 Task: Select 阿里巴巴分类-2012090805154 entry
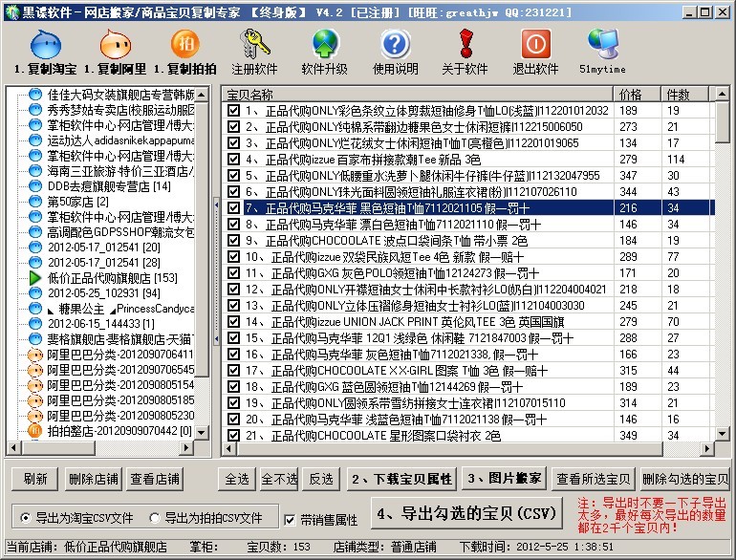coord(120,385)
